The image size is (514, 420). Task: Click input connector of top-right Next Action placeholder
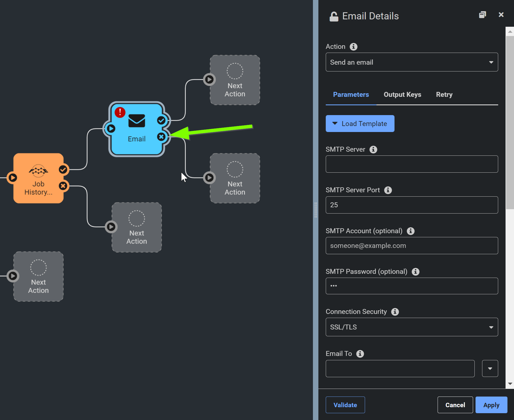point(209,79)
